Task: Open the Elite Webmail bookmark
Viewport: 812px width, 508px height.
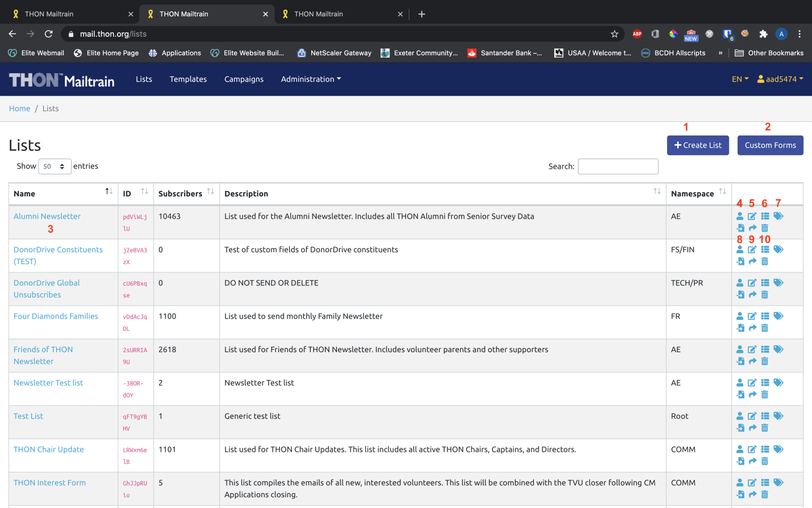Action: pos(36,53)
